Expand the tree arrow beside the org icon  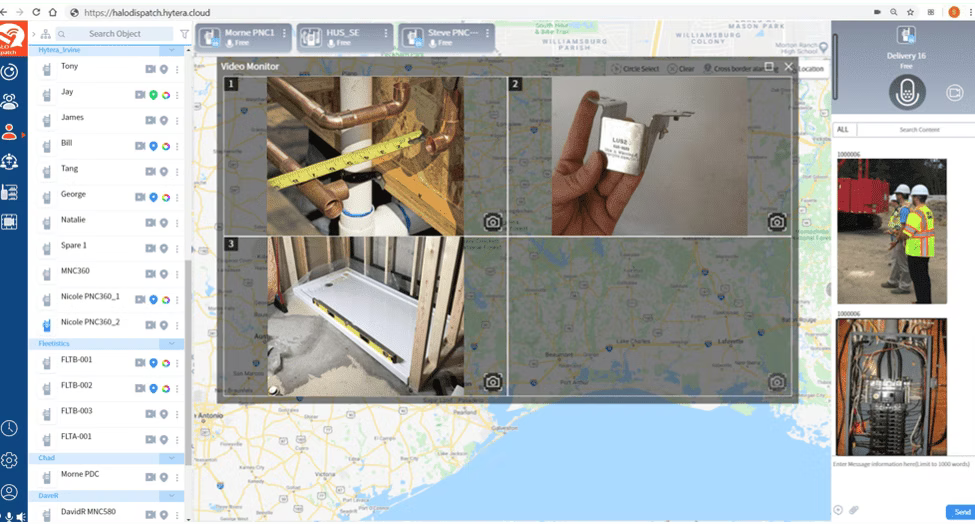pyautogui.click(x=34, y=34)
